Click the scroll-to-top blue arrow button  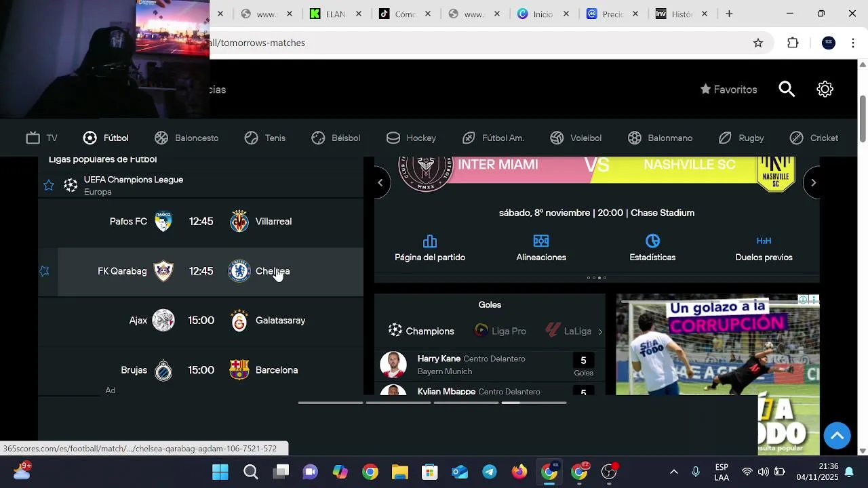coord(837,435)
